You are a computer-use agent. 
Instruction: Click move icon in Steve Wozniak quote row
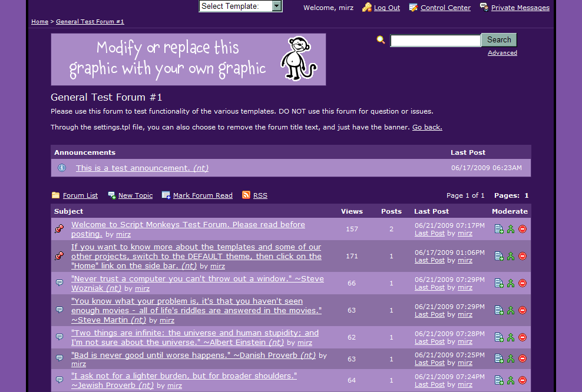click(499, 283)
